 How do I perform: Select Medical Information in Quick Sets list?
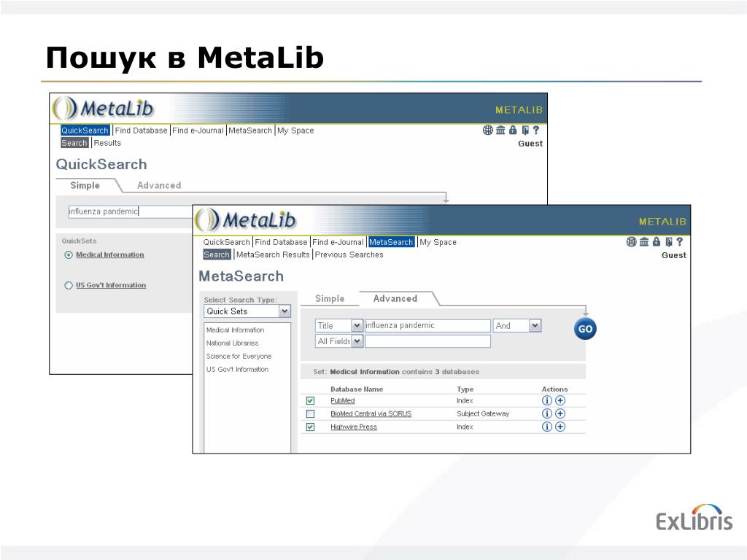point(236,330)
